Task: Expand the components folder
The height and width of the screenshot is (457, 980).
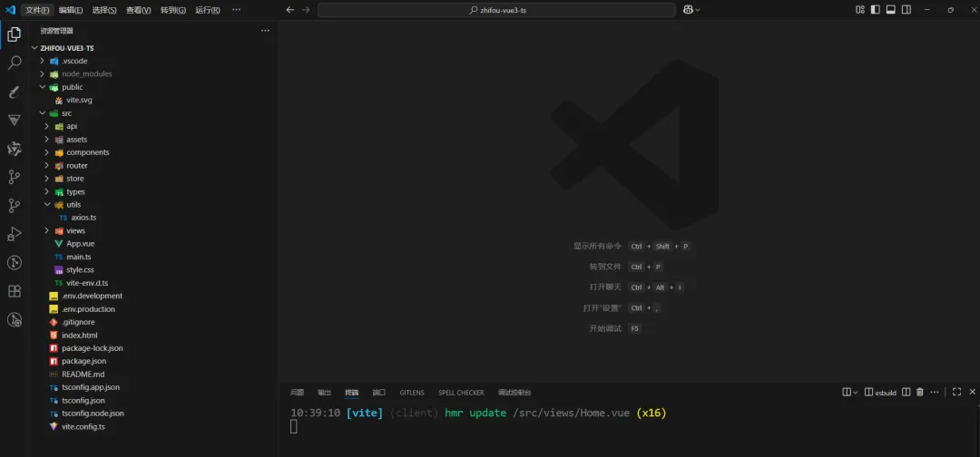Action: (x=87, y=152)
